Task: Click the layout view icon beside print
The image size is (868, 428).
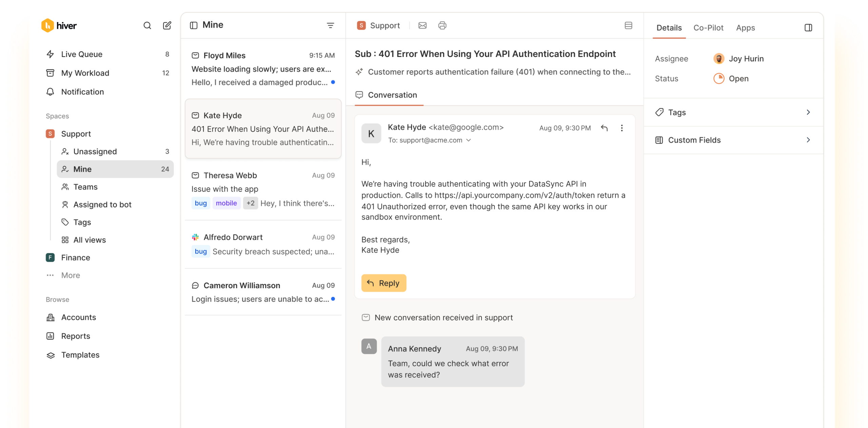Action: [x=628, y=25]
